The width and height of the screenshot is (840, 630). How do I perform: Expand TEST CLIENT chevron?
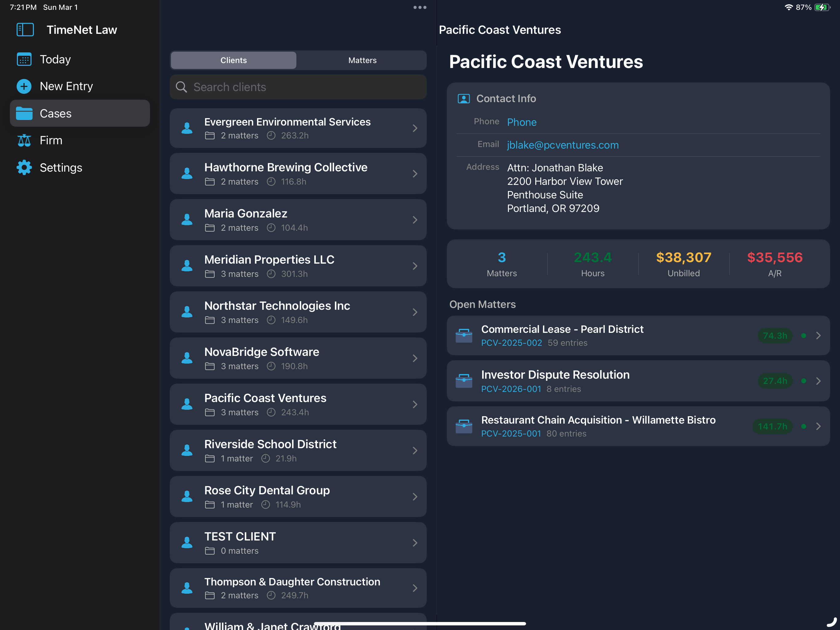click(x=415, y=543)
